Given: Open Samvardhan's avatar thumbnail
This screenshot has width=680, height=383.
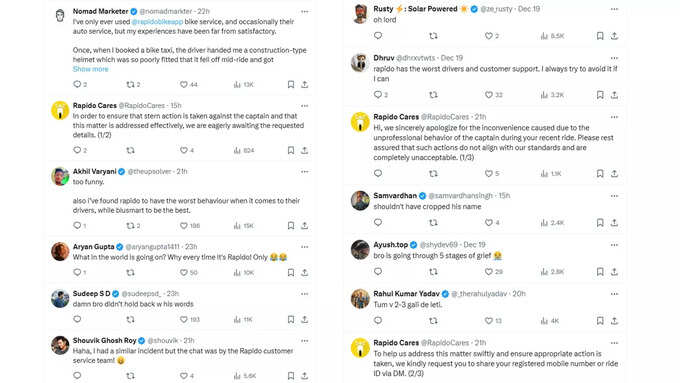Looking at the screenshot, I should (x=360, y=200).
